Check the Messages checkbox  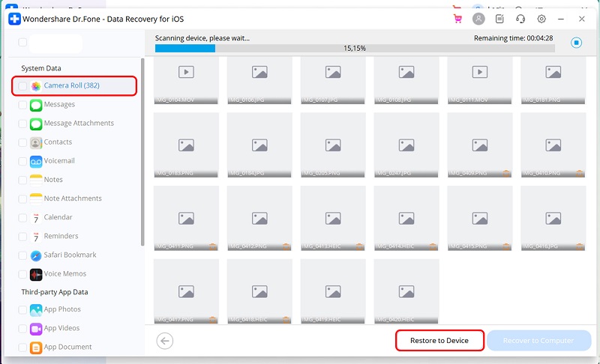tap(22, 105)
